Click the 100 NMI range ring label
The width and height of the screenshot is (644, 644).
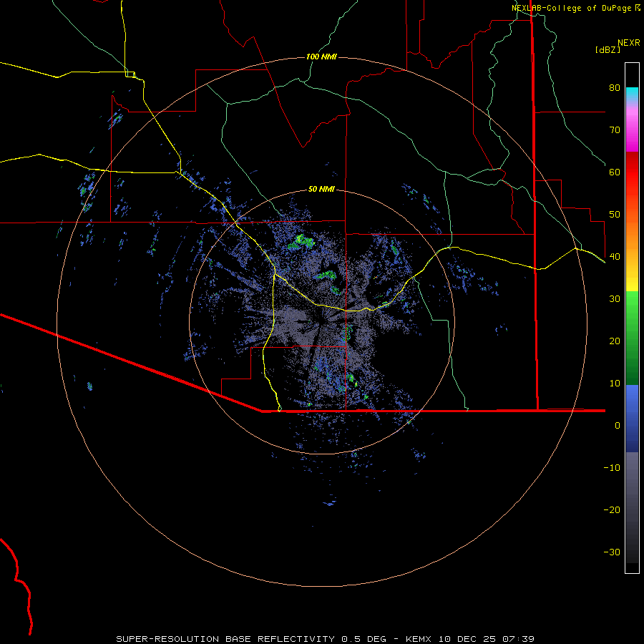[x=321, y=57]
